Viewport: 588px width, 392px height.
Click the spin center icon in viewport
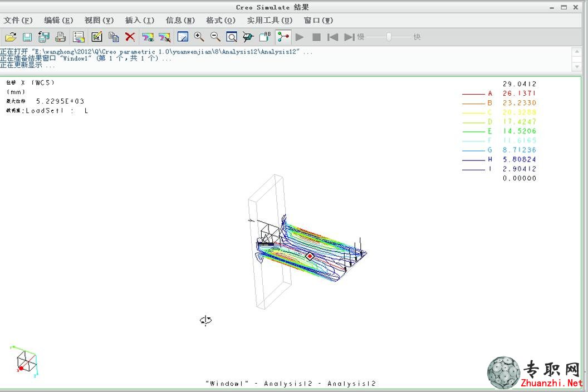pyautogui.click(x=205, y=320)
